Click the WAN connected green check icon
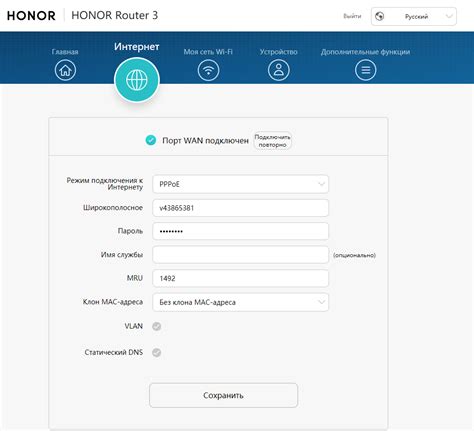 click(x=151, y=140)
